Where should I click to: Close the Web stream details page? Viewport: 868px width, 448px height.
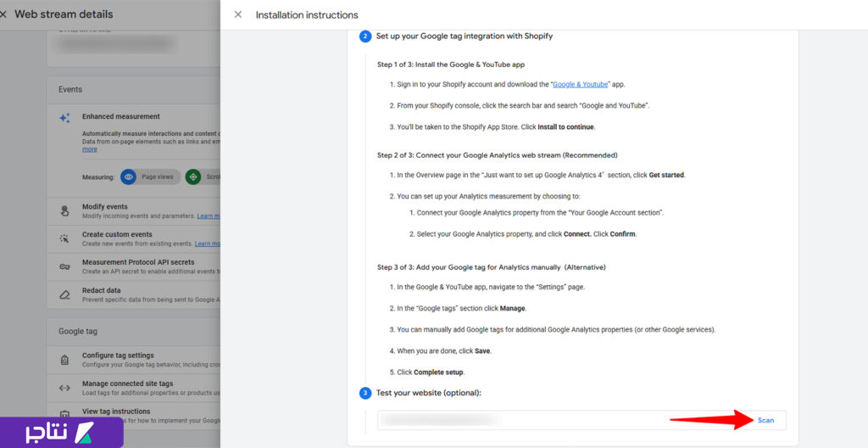(x=3, y=14)
